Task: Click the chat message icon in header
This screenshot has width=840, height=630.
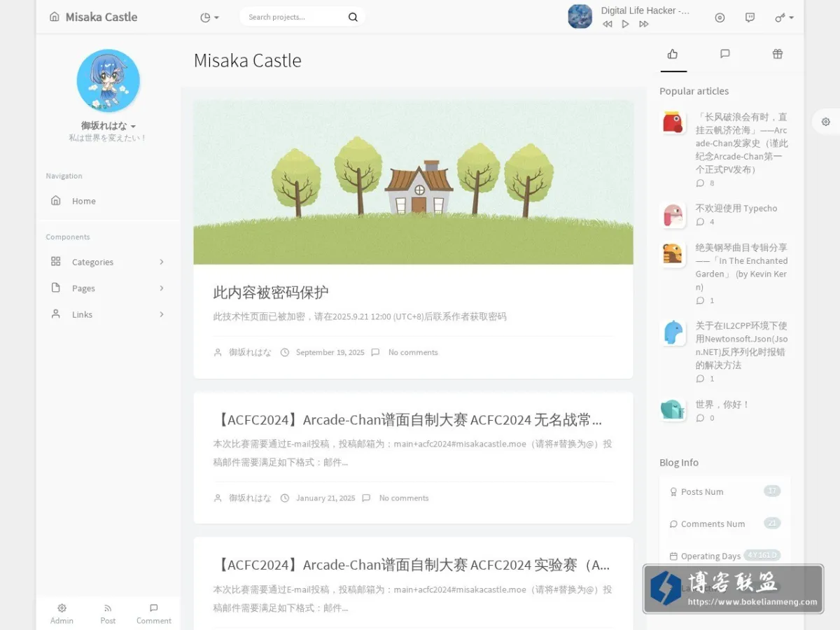Action: coord(750,17)
